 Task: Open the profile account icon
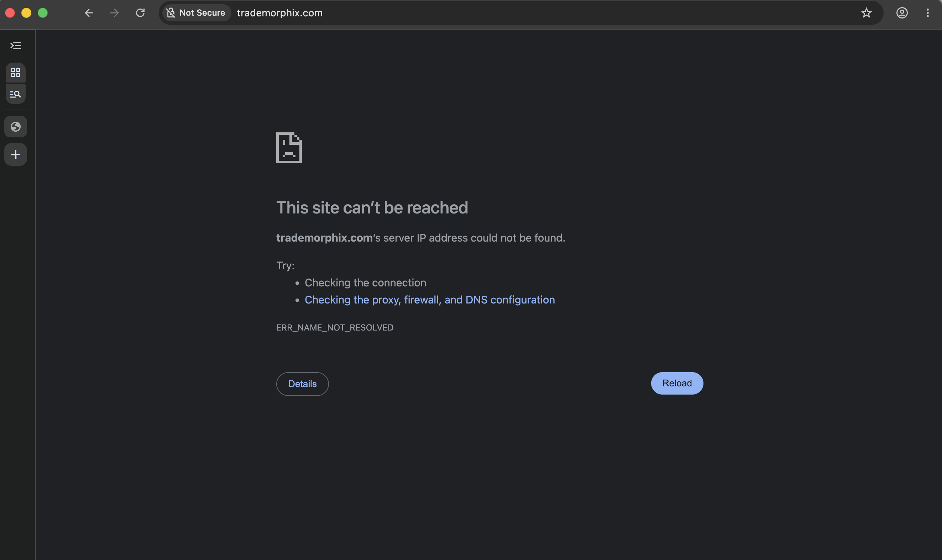click(x=902, y=13)
